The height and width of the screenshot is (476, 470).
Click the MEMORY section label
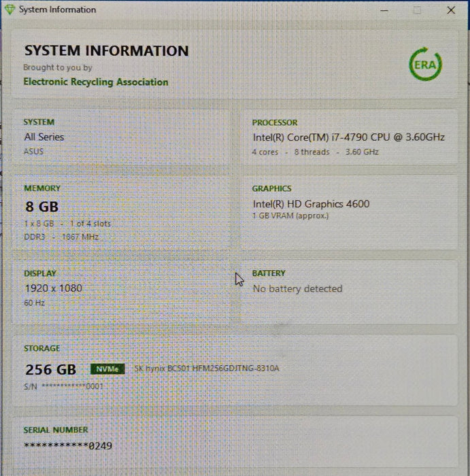(42, 188)
